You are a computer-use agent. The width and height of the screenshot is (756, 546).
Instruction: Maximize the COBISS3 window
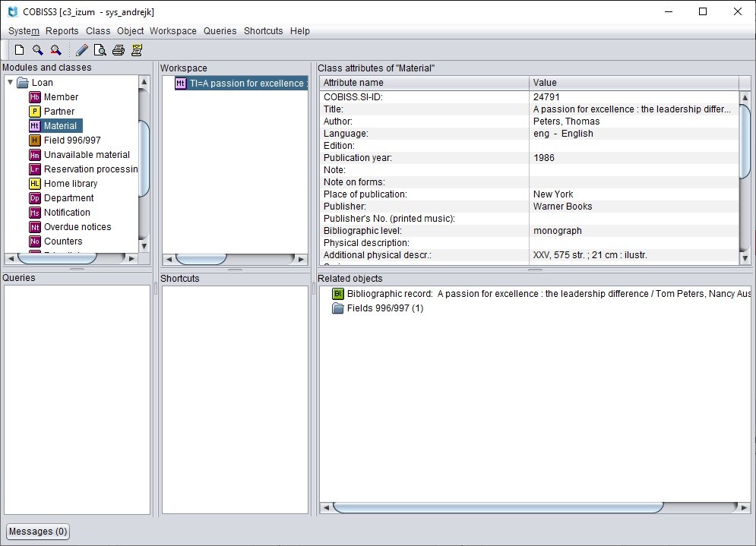[x=703, y=11]
